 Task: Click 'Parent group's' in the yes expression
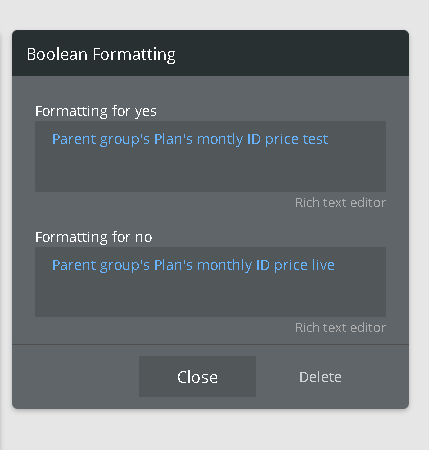(101, 139)
